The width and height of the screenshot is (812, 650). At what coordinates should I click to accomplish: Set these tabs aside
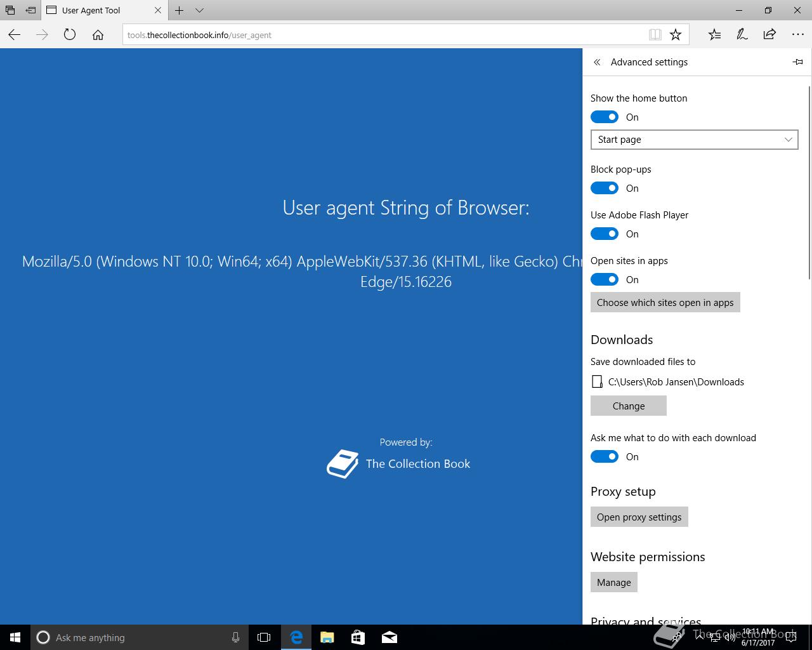pyautogui.click(x=30, y=10)
